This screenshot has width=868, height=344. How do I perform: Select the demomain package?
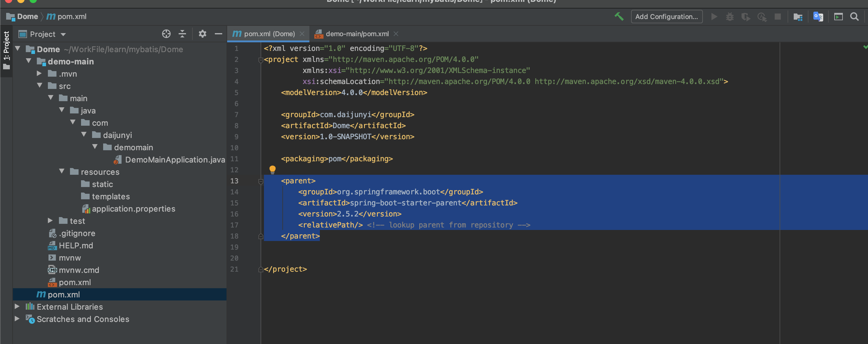[128, 147]
